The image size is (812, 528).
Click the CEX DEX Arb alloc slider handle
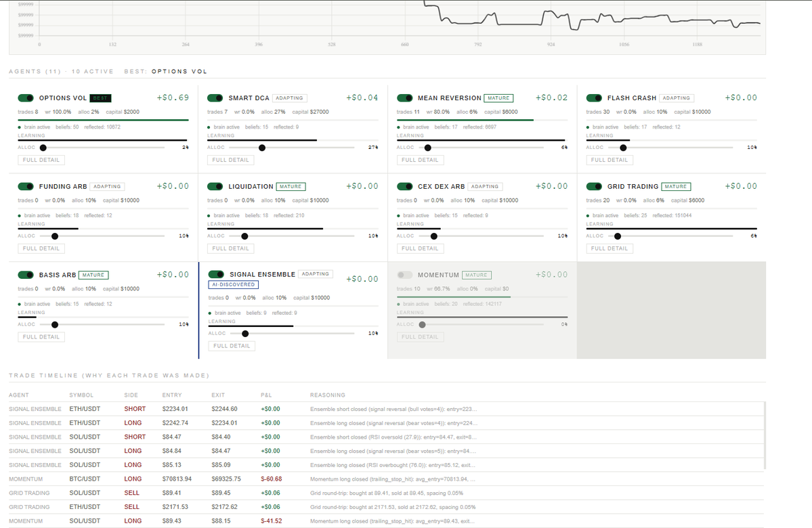coord(434,236)
